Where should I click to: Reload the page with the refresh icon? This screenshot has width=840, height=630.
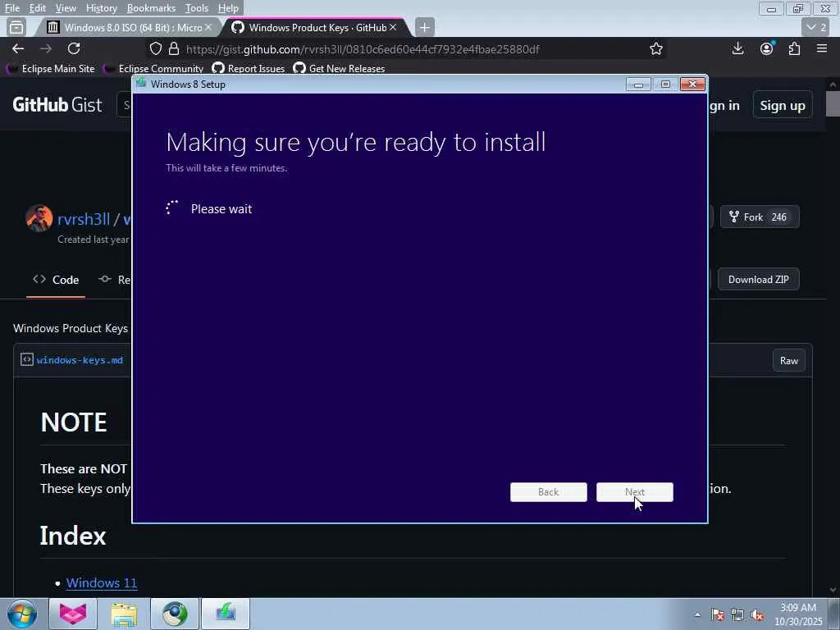coord(74,48)
